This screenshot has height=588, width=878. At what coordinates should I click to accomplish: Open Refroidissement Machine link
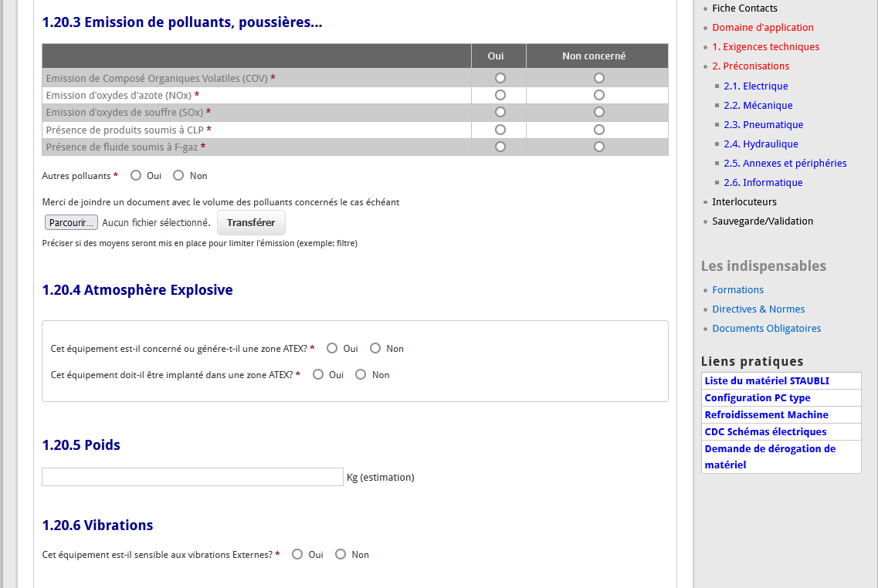[766, 414]
